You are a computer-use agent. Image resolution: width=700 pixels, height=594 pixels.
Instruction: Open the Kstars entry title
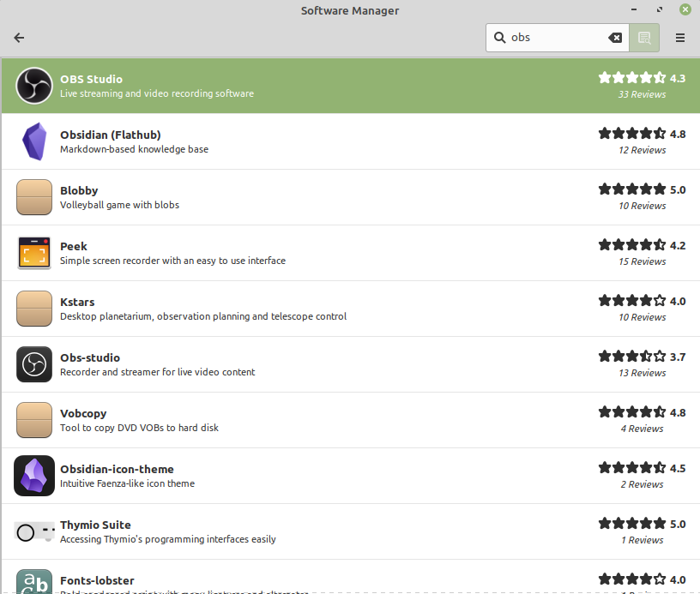point(77,302)
